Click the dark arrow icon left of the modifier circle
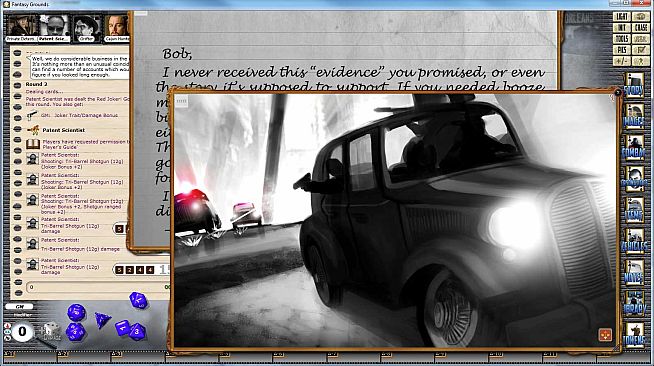The height and width of the screenshot is (366, 654). coord(7,338)
